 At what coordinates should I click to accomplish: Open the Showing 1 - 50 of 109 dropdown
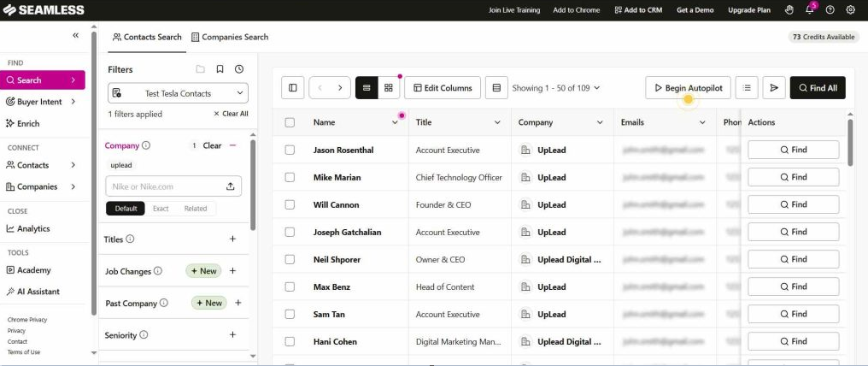click(556, 87)
